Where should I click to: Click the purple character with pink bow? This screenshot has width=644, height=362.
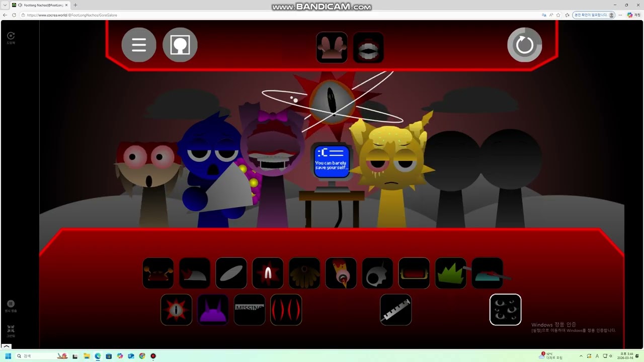[272, 166]
